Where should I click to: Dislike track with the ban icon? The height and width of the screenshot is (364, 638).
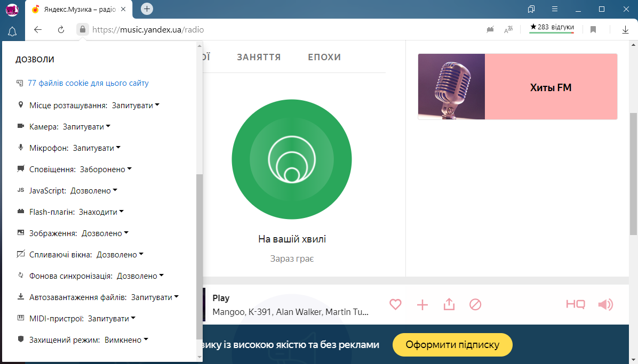coord(475,304)
